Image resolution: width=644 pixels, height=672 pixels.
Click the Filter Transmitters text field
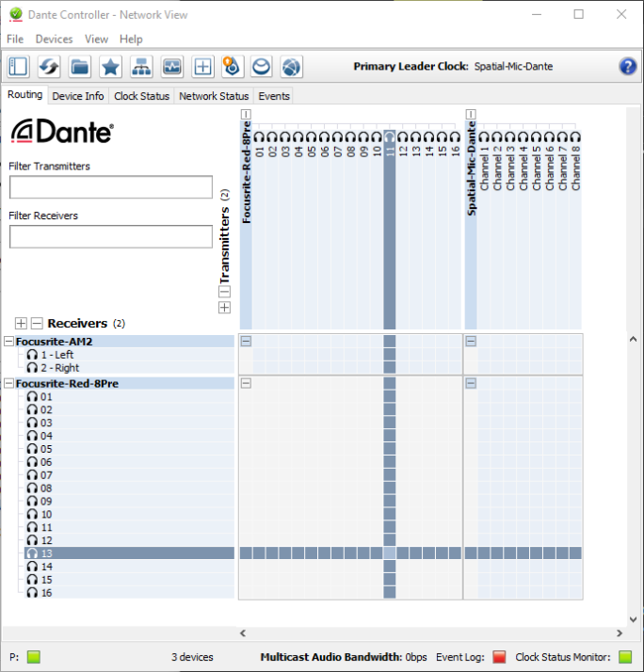(111, 187)
